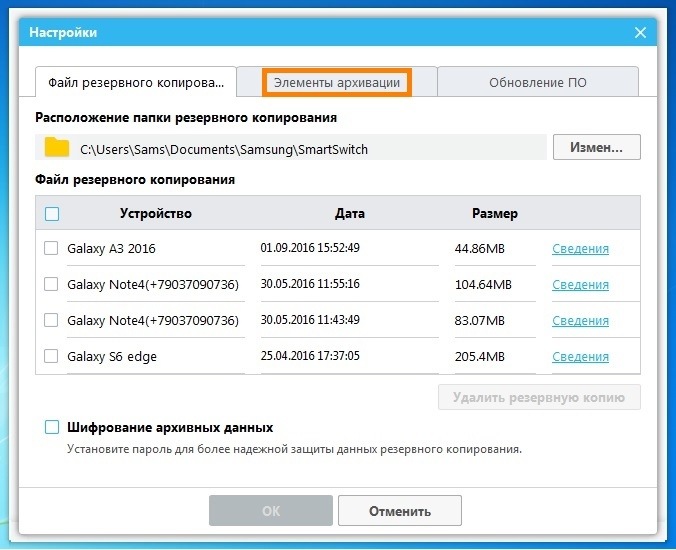Image resolution: width=676 pixels, height=550 pixels.
Task: Click size value 104.64MB
Action: tap(483, 284)
